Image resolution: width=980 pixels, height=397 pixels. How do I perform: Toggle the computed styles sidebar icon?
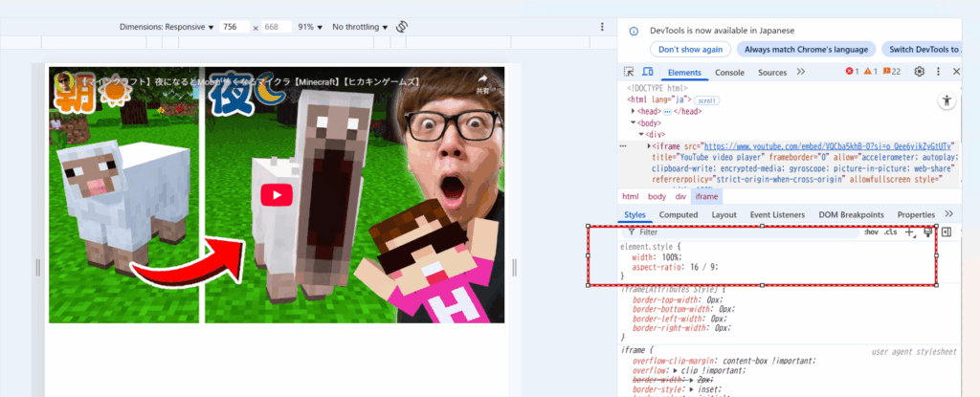[x=946, y=232]
